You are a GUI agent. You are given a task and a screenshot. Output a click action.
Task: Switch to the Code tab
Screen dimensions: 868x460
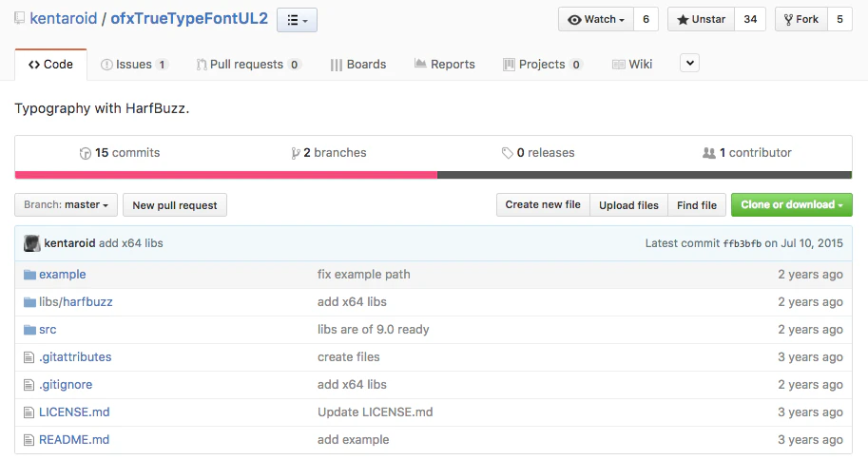point(51,65)
